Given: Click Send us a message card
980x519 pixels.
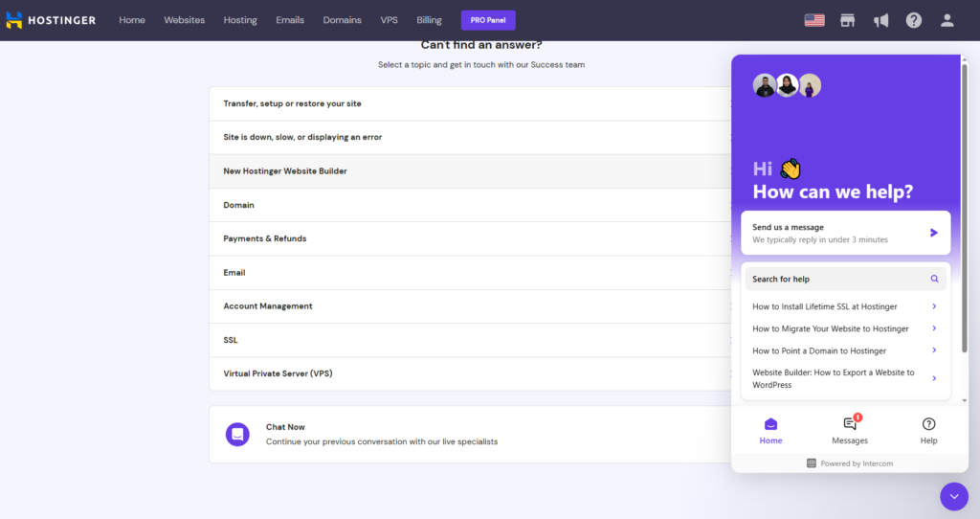Looking at the screenshot, I should point(846,233).
